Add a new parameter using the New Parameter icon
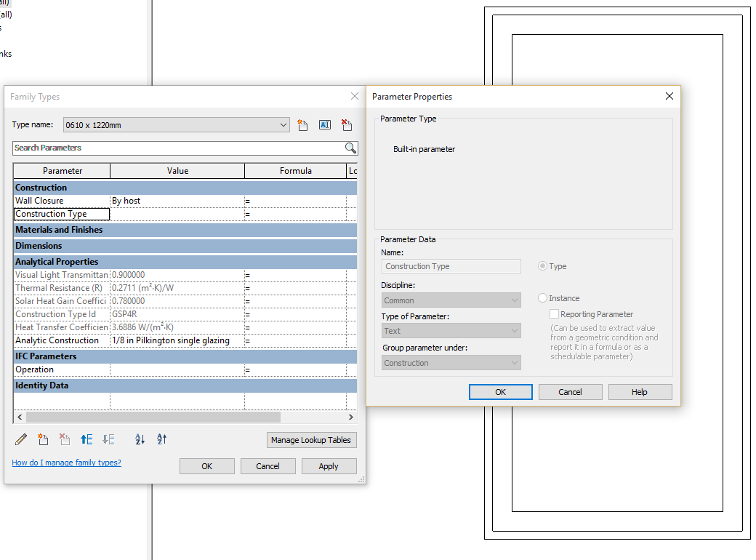 43,439
